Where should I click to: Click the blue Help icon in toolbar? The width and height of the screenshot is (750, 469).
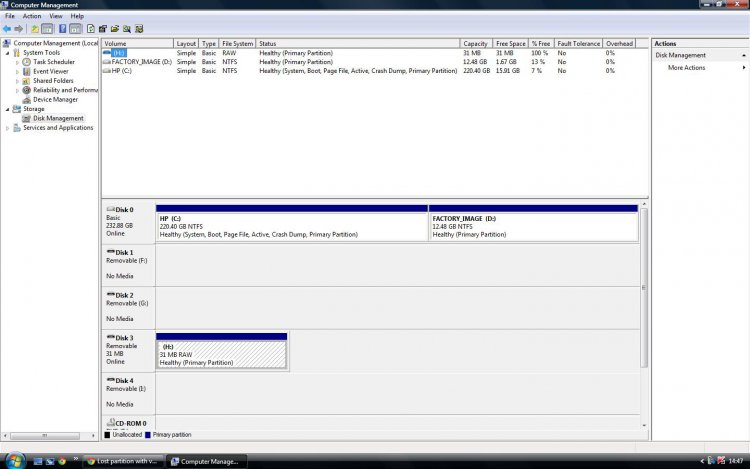[62, 29]
